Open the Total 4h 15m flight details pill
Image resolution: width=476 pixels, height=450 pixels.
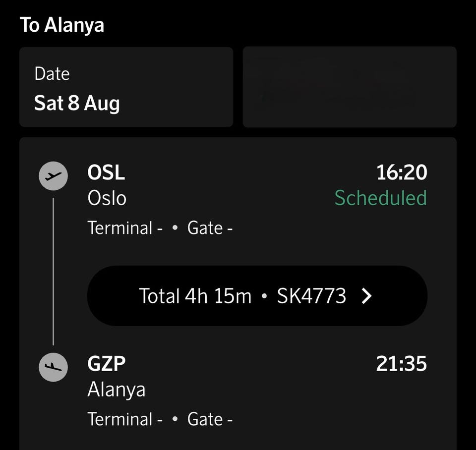point(257,296)
